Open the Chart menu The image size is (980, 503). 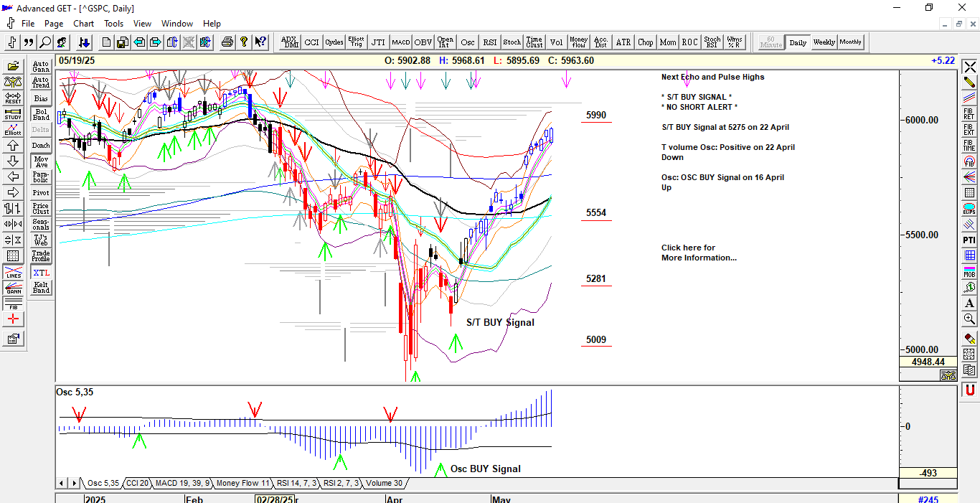point(83,24)
